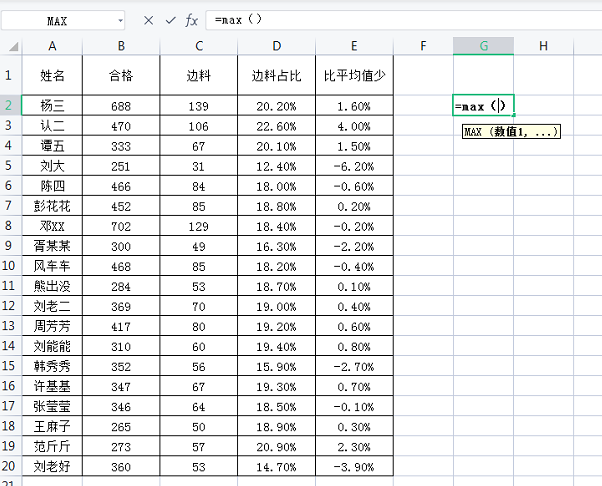Click editing cell G2 containing =max()
Image resolution: width=602 pixels, height=486 pixels.
(x=483, y=105)
